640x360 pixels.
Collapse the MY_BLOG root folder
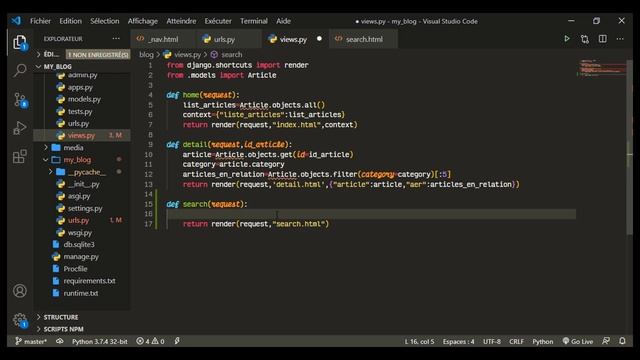coord(38,66)
